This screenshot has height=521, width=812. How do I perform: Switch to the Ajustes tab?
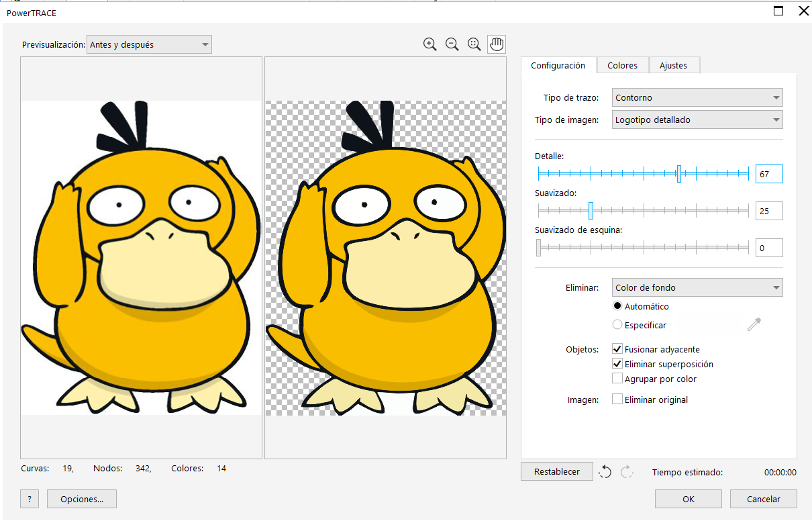coord(673,65)
